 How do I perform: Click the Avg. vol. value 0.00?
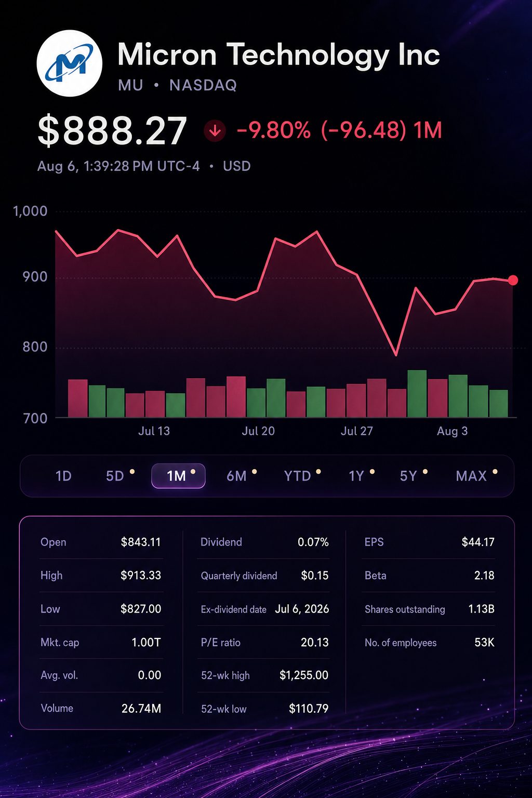pyautogui.click(x=150, y=675)
